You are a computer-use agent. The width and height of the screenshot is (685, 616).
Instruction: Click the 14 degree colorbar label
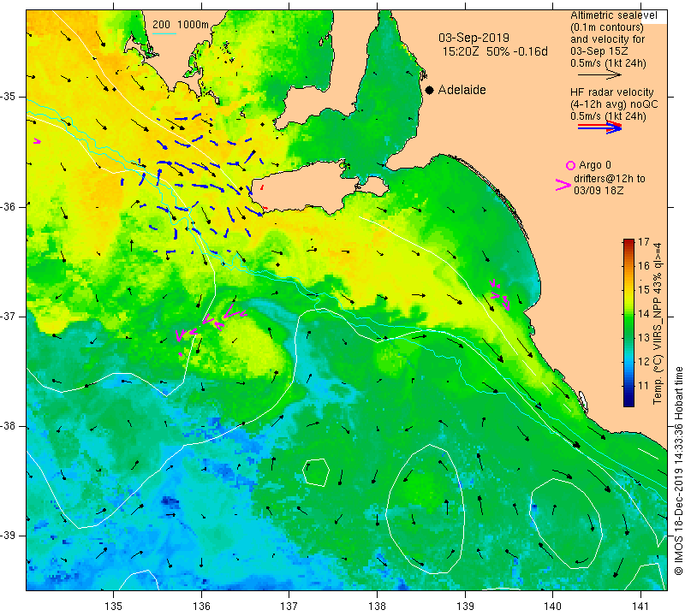point(644,313)
